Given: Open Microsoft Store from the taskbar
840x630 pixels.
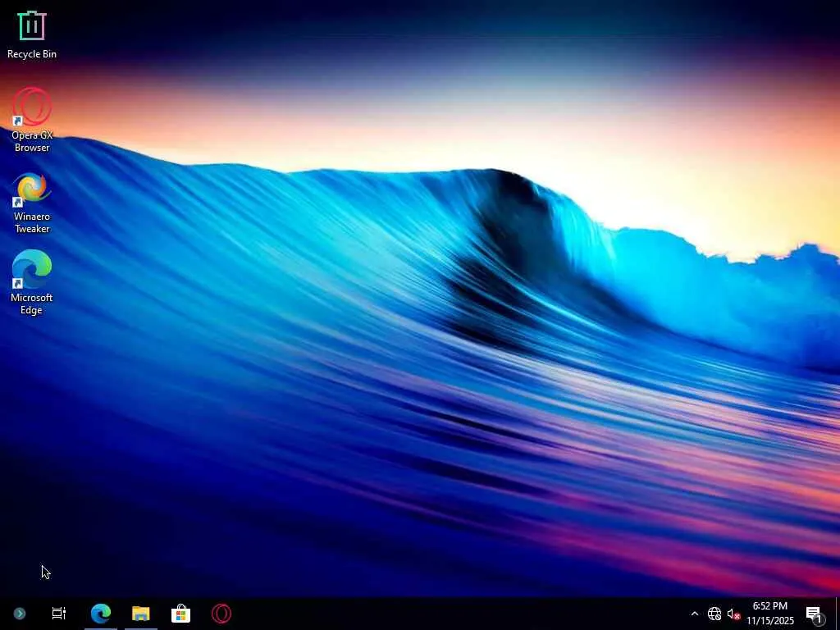Looking at the screenshot, I should 181,614.
